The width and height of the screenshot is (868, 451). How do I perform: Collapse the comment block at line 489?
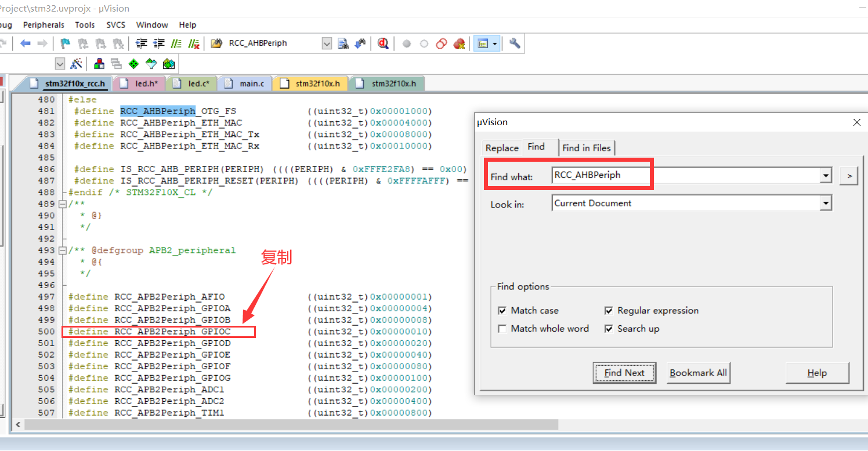(x=63, y=204)
